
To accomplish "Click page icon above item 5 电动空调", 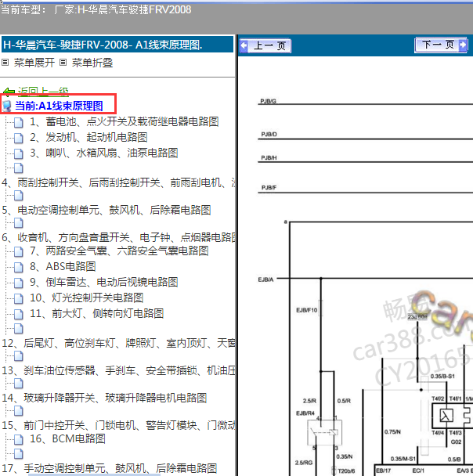I will [19, 196].
